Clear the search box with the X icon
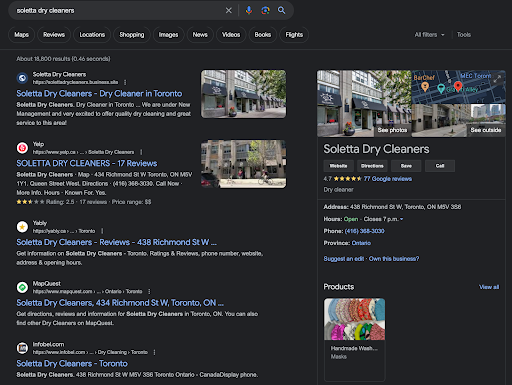Screen dimensions: 512x385 [x=229, y=11]
